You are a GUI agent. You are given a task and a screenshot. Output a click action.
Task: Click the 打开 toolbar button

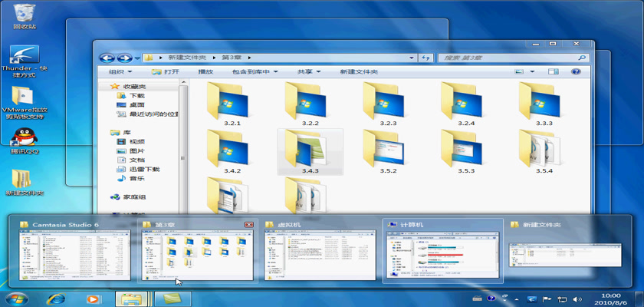[166, 72]
